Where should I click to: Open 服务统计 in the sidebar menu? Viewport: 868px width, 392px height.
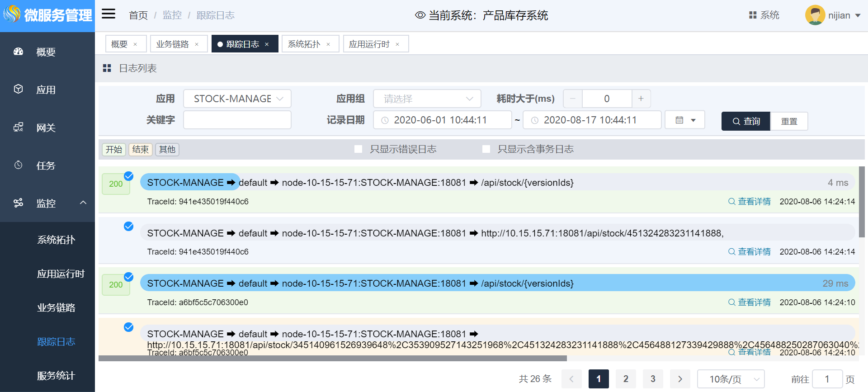(x=56, y=375)
